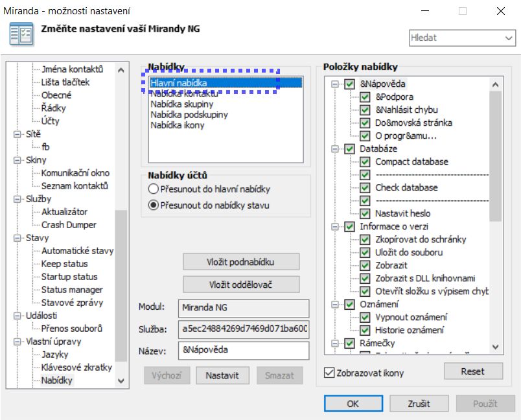Select the O progr&amu... menu item
The height and width of the screenshot is (420, 521).
point(406,136)
